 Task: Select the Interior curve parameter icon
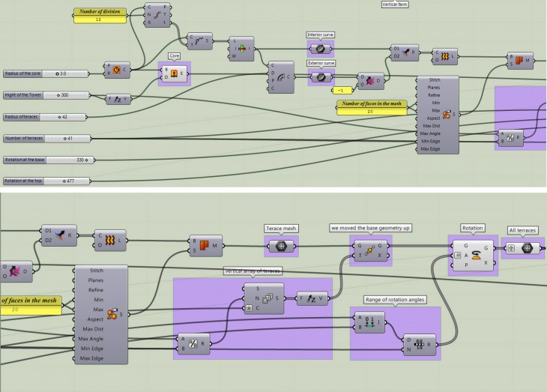click(x=321, y=47)
